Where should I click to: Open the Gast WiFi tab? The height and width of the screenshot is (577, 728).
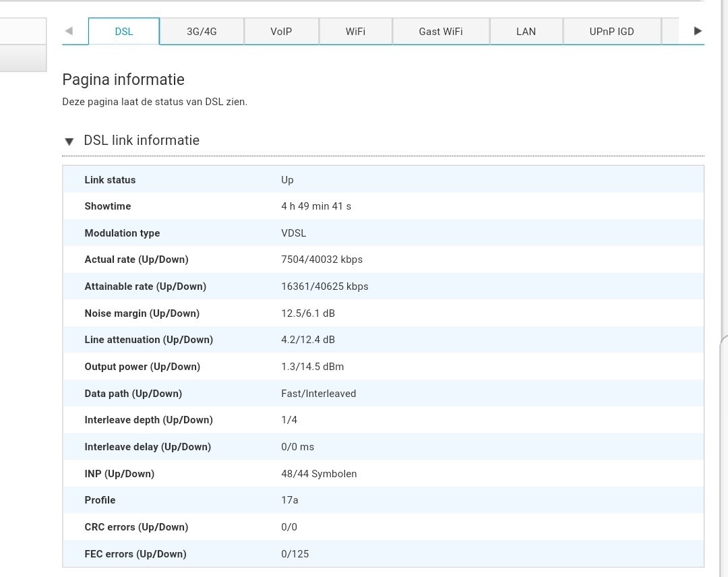[441, 32]
